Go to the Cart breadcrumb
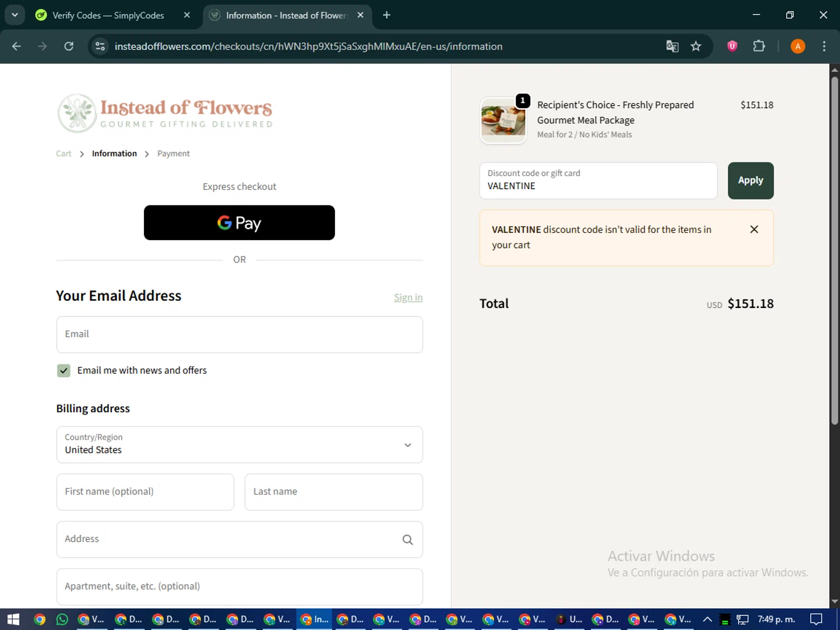The image size is (840, 630). point(63,153)
